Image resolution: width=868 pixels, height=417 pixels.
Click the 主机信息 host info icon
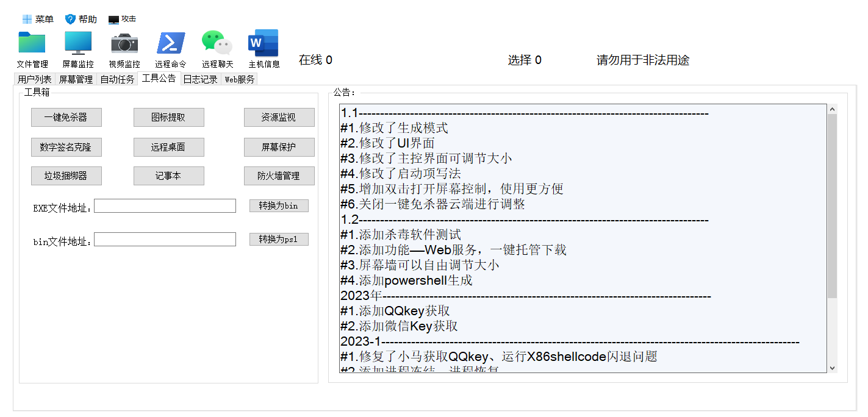(264, 43)
